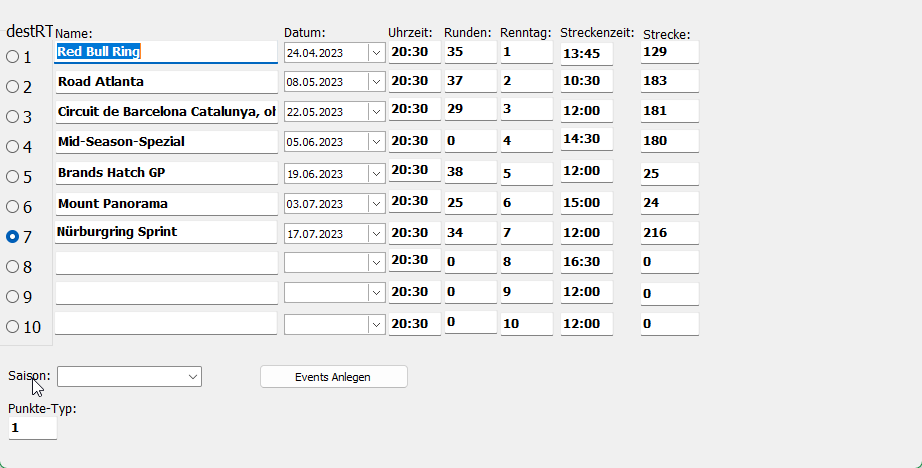
Task: Select radio button 3 under destRT
Action: coord(13,117)
